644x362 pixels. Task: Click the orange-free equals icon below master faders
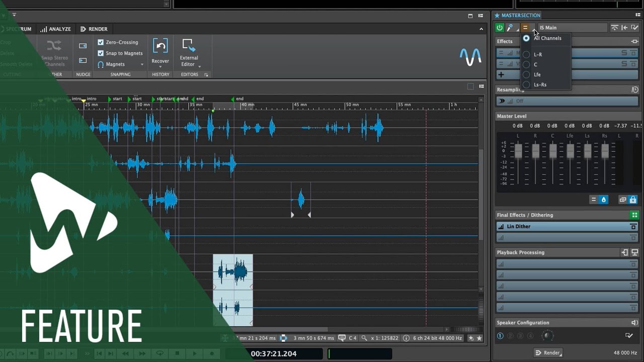click(594, 200)
